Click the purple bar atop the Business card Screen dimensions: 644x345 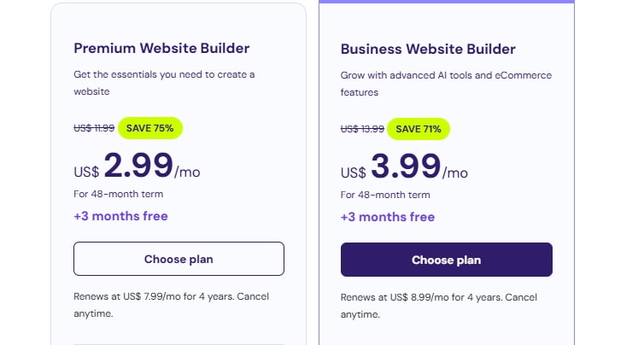(x=447, y=2)
